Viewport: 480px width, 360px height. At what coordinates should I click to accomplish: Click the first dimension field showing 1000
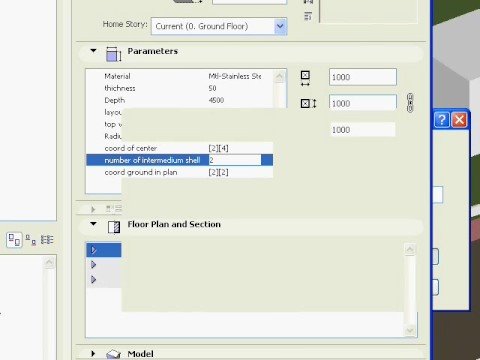363,77
